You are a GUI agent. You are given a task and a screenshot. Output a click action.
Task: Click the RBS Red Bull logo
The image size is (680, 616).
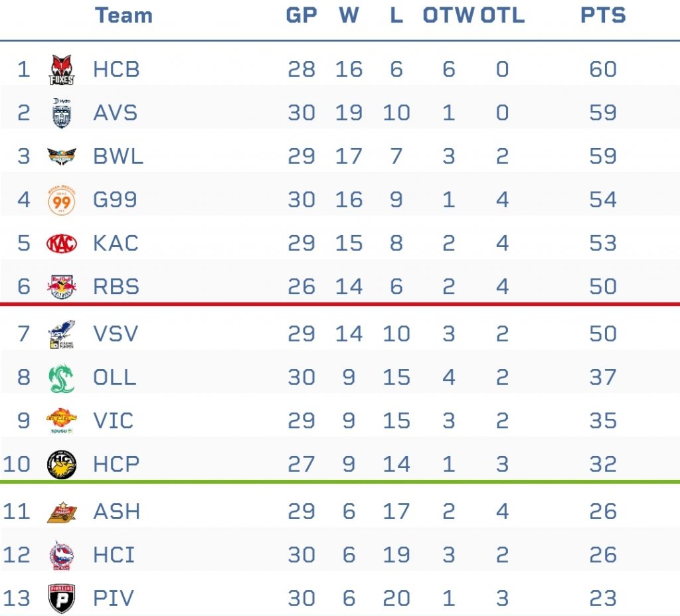[62, 287]
